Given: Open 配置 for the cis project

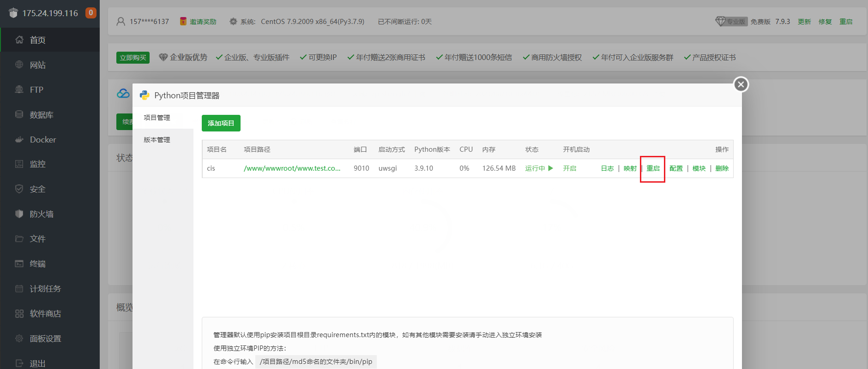Looking at the screenshot, I should 676,168.
